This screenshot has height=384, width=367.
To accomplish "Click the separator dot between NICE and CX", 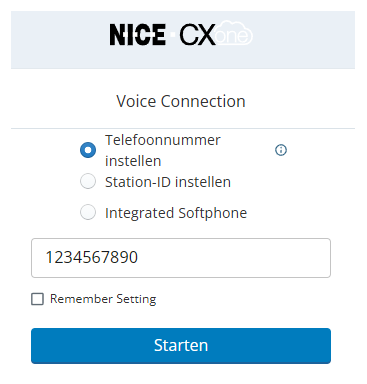I will (x=172, y=35).
